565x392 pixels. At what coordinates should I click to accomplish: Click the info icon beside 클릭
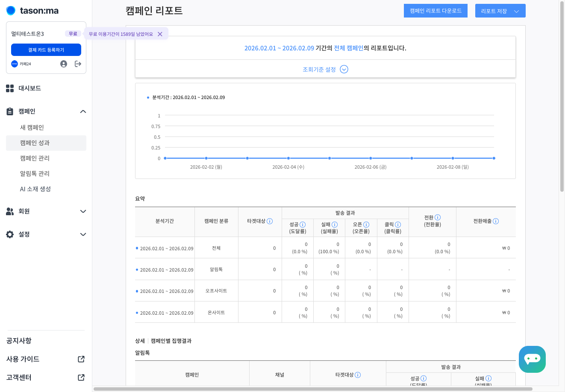398,225
